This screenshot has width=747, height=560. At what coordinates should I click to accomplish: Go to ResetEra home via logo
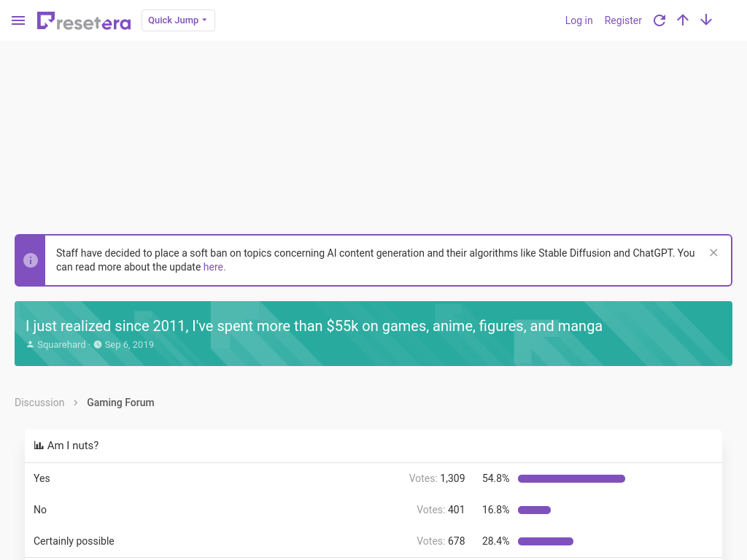[84, 21]
